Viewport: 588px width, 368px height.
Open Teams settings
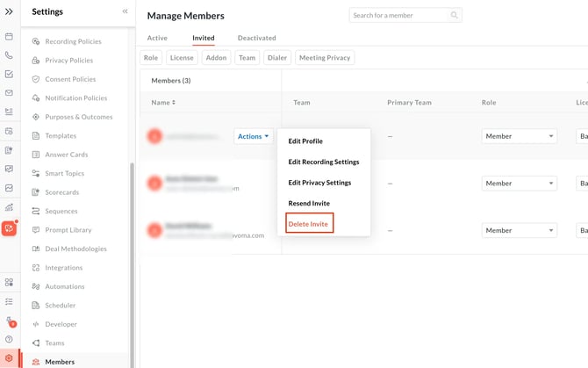(x=54, y=343)
